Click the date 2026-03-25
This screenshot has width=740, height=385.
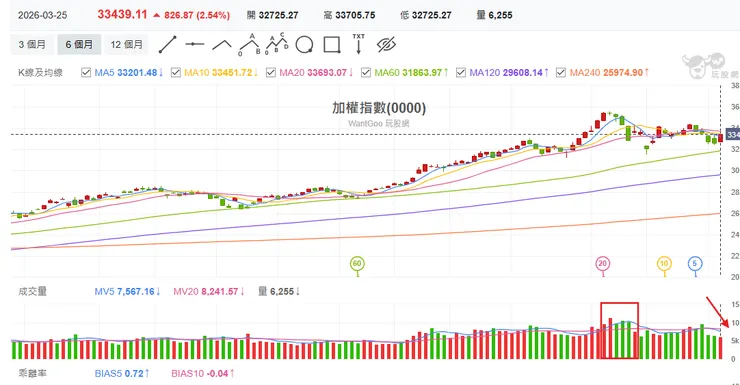coord(42,15)
